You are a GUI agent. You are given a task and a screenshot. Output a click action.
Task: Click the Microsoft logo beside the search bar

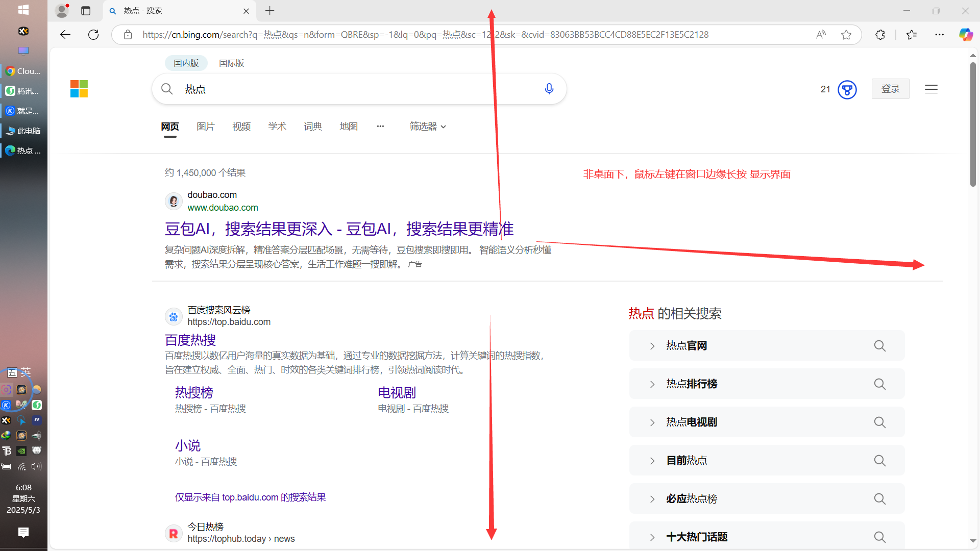(x=79, y=88)
